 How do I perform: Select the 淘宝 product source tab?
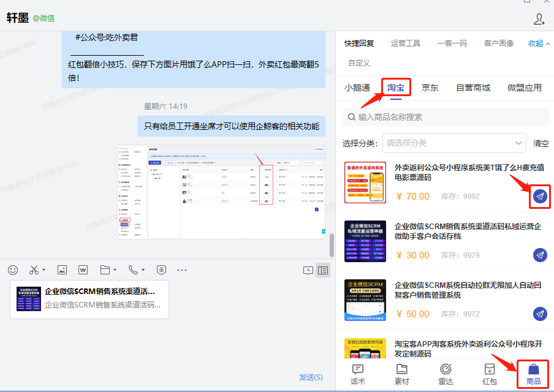pos(396,88)
